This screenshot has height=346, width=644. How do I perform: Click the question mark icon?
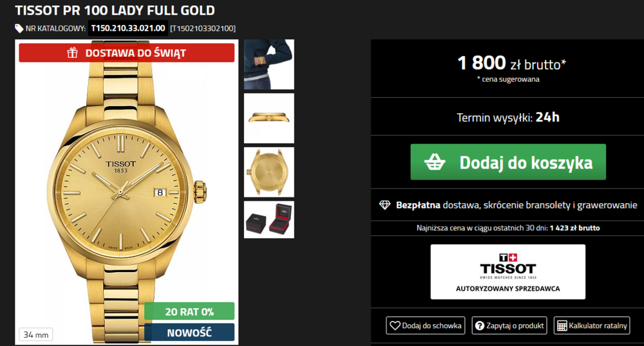click(479, 325)
